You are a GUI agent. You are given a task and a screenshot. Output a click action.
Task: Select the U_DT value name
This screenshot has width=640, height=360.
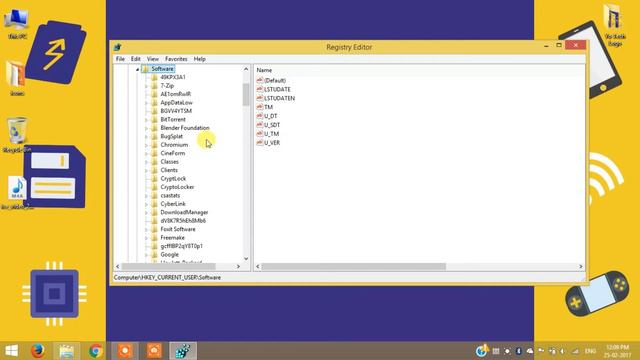[271, 116]
